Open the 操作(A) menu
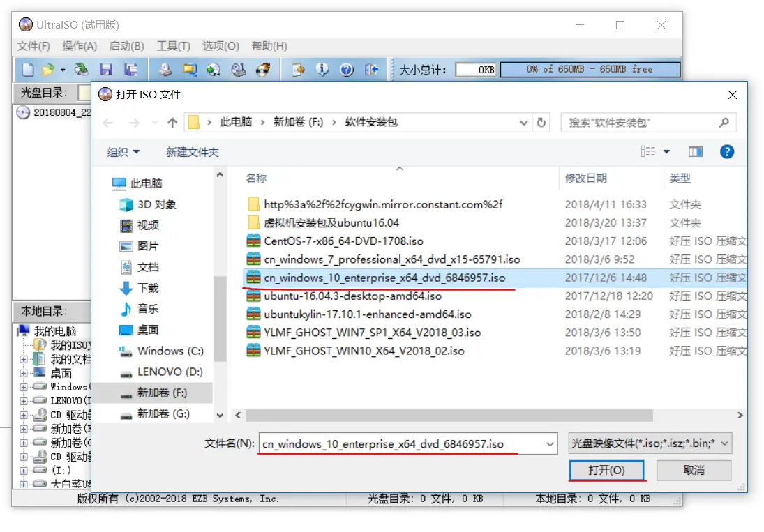Image resolution: width=764 pixels, height=532 pixels. (x=80, y=46)
